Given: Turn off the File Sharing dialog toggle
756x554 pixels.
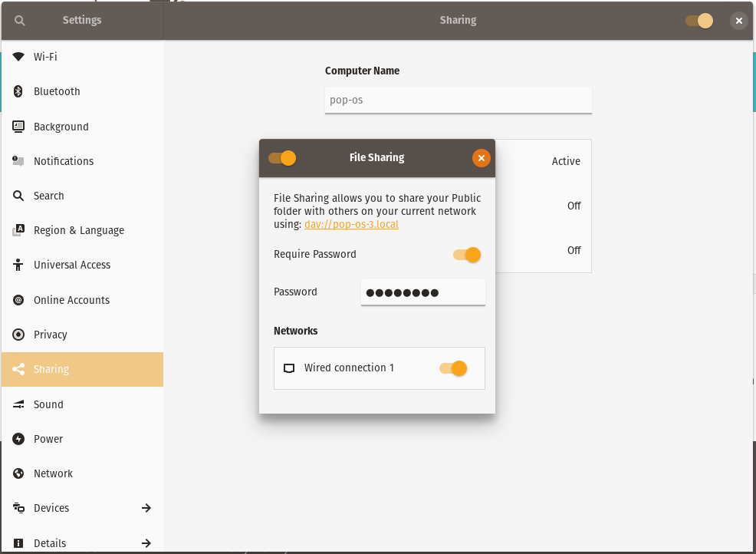Looking at the screenshot, I should pos(283,157).
